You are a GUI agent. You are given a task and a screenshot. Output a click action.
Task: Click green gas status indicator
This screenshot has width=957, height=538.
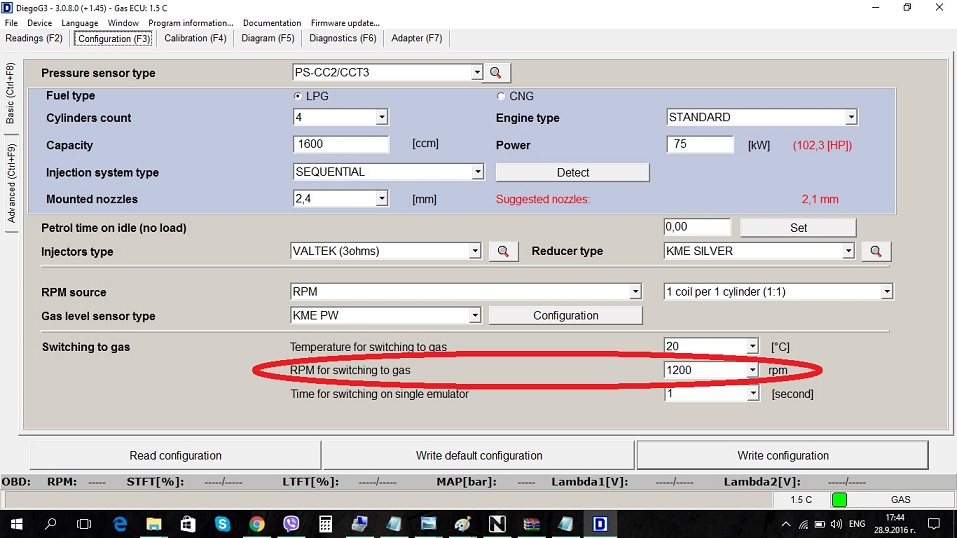coord(839,499)
